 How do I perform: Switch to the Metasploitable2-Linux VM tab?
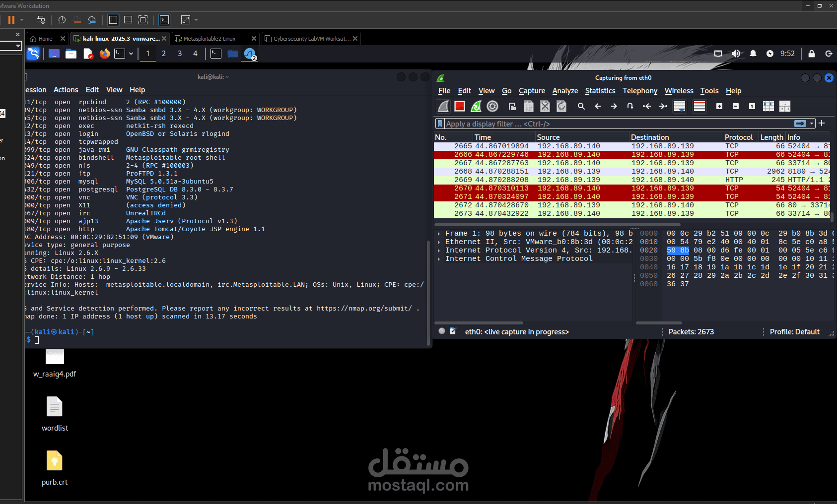pyautogui.click(x=209, y=39)
